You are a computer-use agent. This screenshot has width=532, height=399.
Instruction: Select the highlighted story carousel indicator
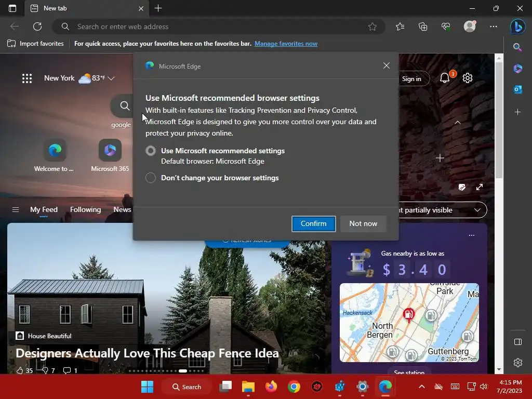point(183,371)
